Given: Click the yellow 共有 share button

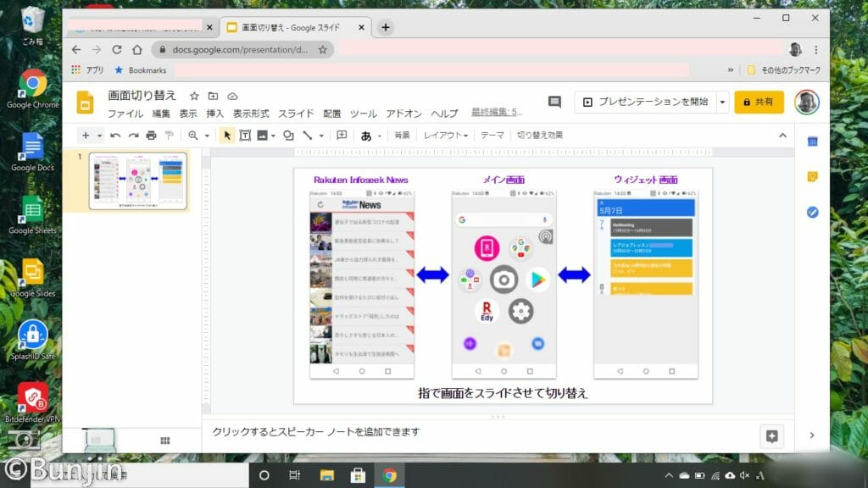Looking at the screenshot, I should [x=759, y=102].
